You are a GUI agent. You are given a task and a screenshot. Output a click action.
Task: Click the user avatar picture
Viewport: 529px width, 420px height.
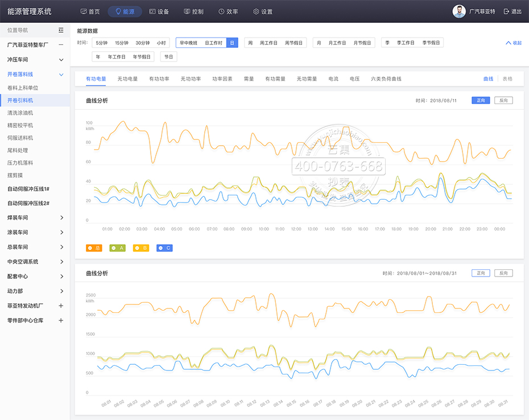tap(459, 11)
